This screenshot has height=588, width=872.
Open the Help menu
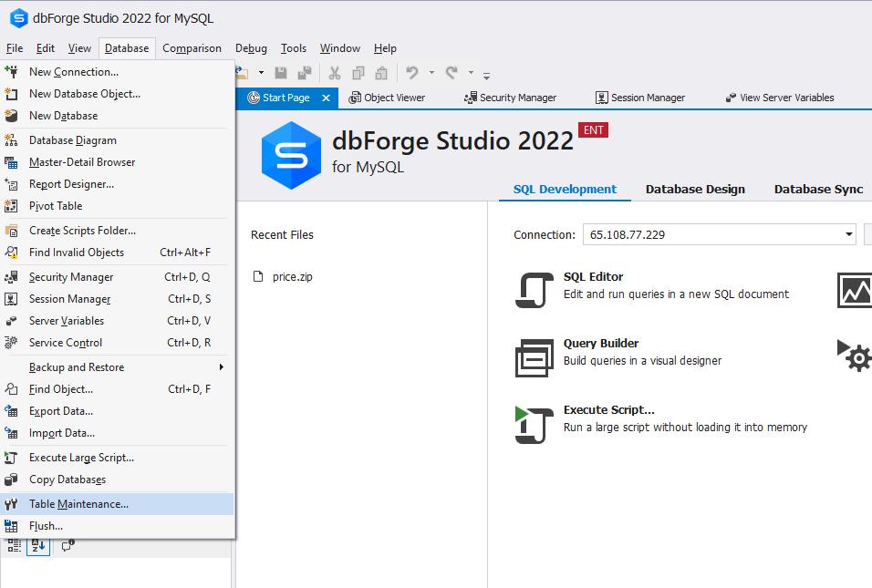pos(385,48)
